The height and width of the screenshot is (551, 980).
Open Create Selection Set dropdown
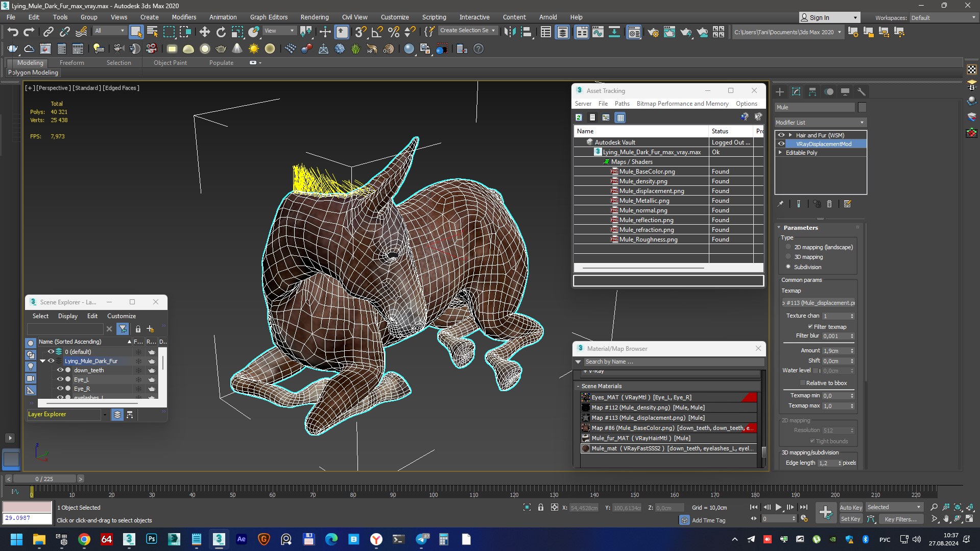[467, 31]
